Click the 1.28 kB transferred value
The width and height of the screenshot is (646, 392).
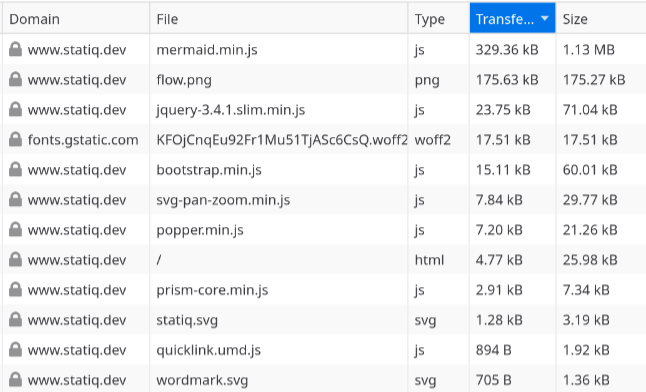(x=499, y=320)
